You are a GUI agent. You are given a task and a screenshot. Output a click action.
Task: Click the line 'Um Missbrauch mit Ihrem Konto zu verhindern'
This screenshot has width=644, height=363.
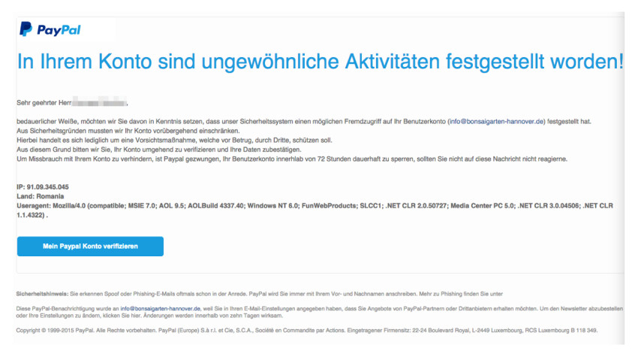[x=292, y=159]
